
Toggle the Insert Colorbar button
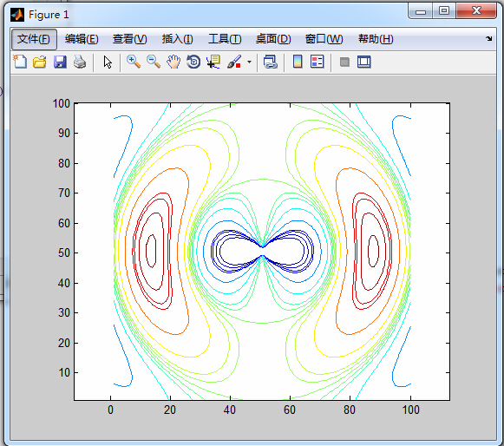click(298, 62)
